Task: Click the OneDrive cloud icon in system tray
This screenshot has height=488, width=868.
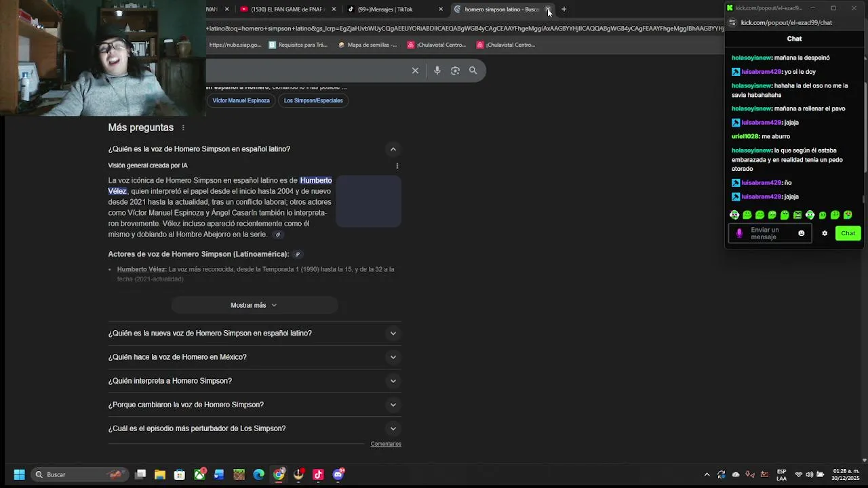Action: [736, 474]
